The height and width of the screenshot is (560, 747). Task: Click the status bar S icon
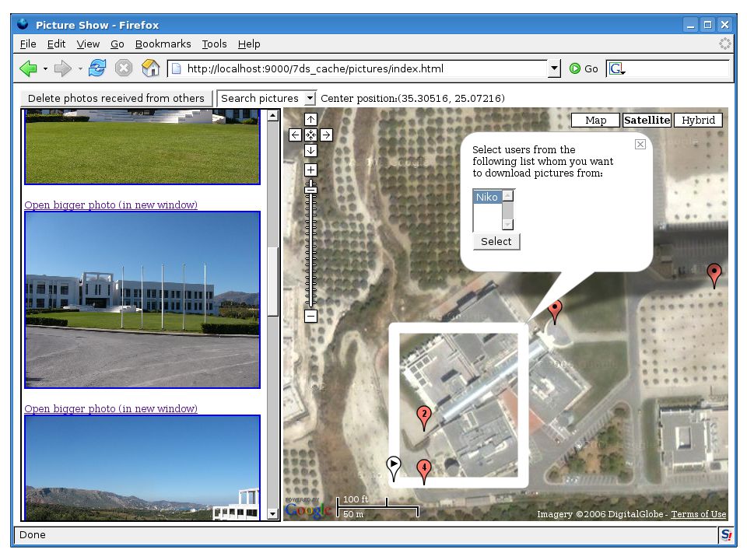(726, 535)
